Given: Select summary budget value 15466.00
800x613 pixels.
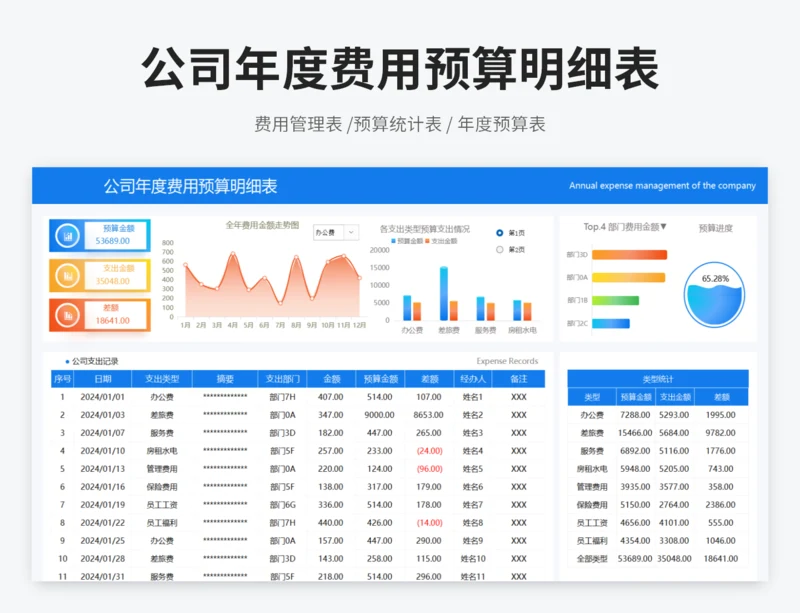Looking at the screenshot, I should point(635,433).
